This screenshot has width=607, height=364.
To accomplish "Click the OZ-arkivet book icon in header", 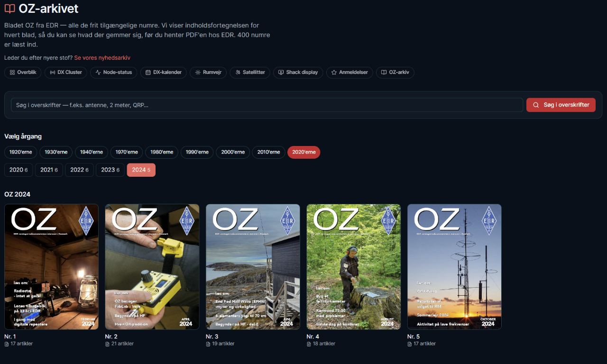I will click(x=9, y=9).
